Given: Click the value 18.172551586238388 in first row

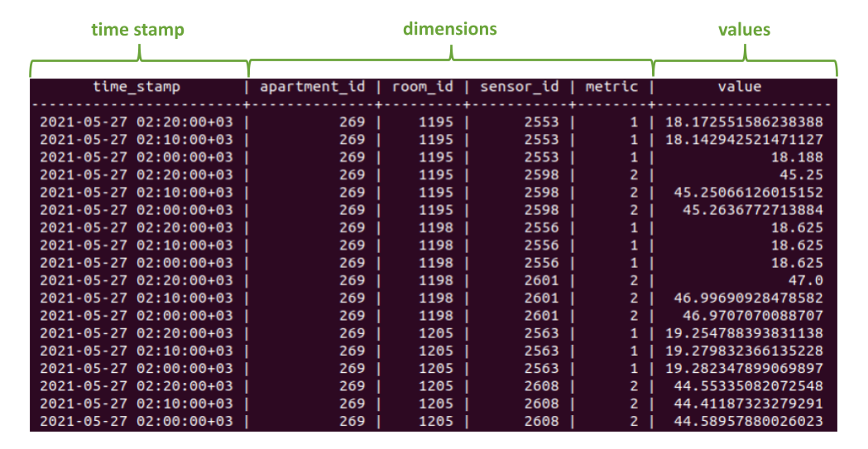Looking at the screenshot, I should [743, 122].
